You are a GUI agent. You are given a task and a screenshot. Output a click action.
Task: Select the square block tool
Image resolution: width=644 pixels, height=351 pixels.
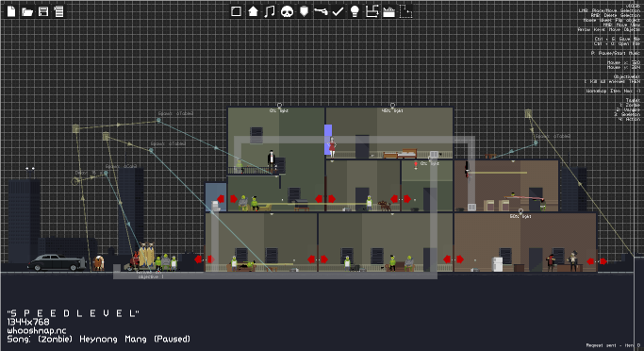pyautogui.click(x=236, y=11)
